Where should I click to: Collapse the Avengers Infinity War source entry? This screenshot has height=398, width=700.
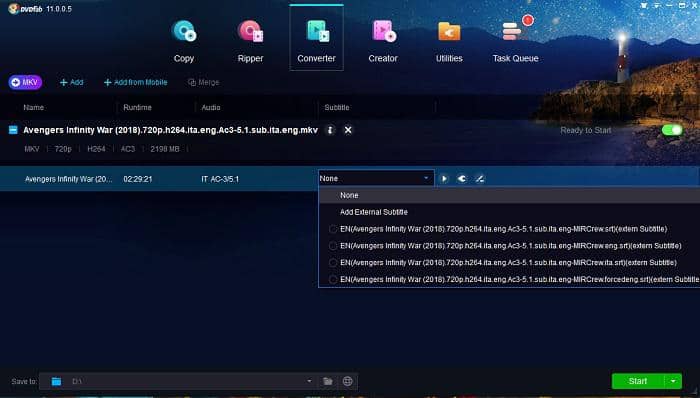point(13,130)
